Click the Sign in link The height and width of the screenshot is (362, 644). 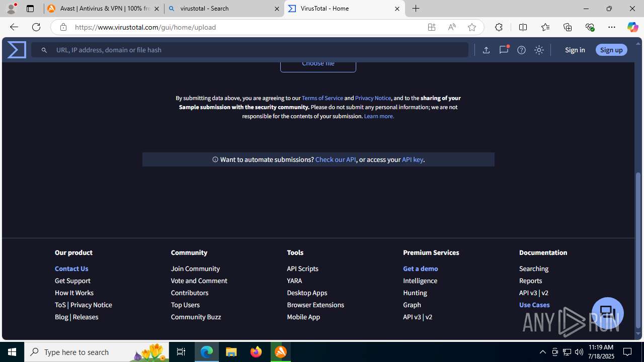coord(575,50)
